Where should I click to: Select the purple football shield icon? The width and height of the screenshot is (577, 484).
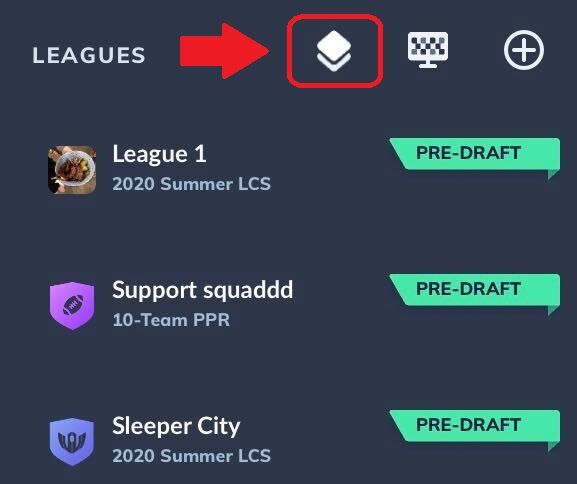(72, 305)
